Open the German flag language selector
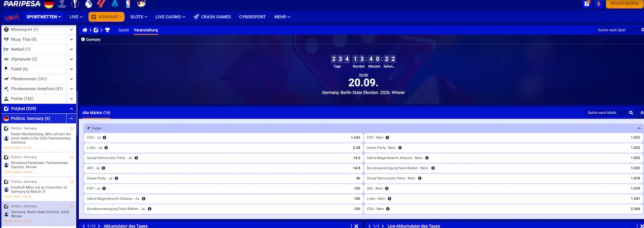Viewport: 644px width, 228px height. coord(49,4)
